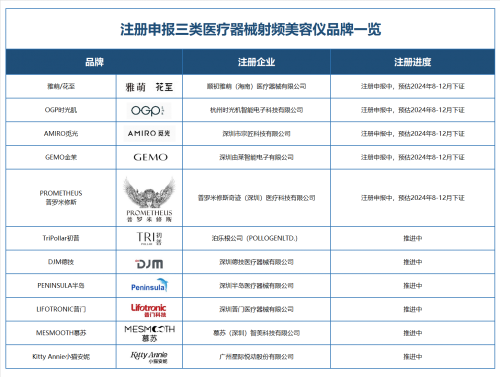Click 推进中 in the TriPollar初普 row
The width and height of the screenshot is (500, 377).
click(413, 238)
